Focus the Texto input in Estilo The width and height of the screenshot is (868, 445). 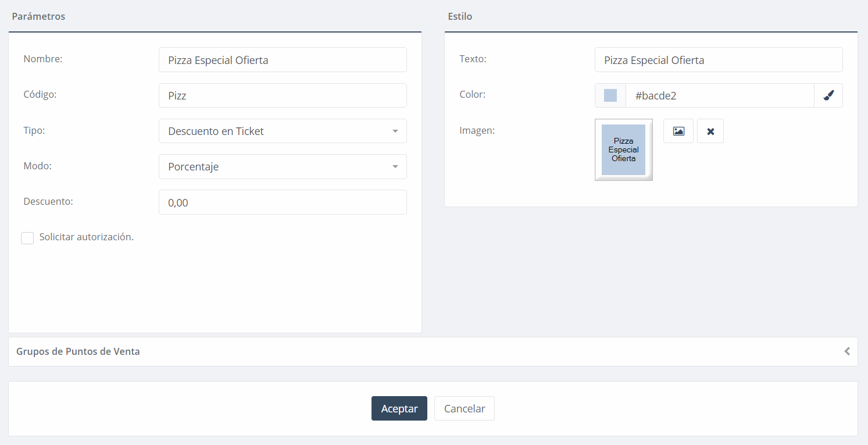click(719, 60)
